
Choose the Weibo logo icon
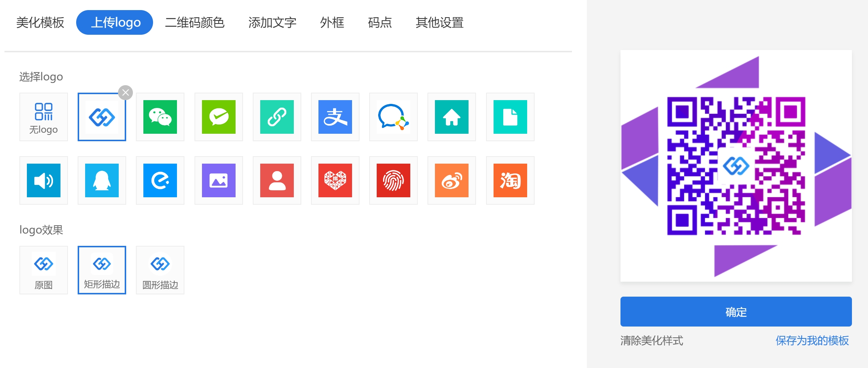click(x=451, y=180)
